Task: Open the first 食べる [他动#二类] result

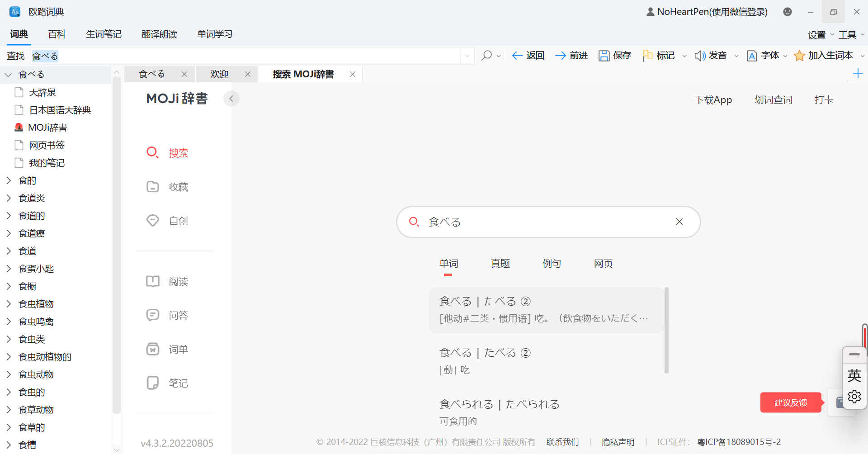Action: (x=546, y=310)
